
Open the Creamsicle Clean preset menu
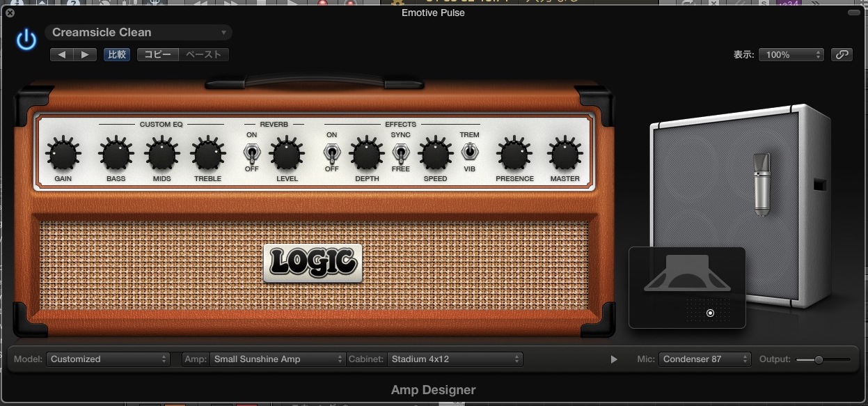tap(139, 32)
